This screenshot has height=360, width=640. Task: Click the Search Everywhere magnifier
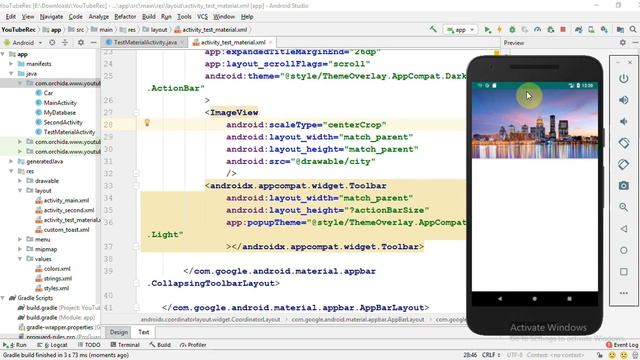(633, 30)
